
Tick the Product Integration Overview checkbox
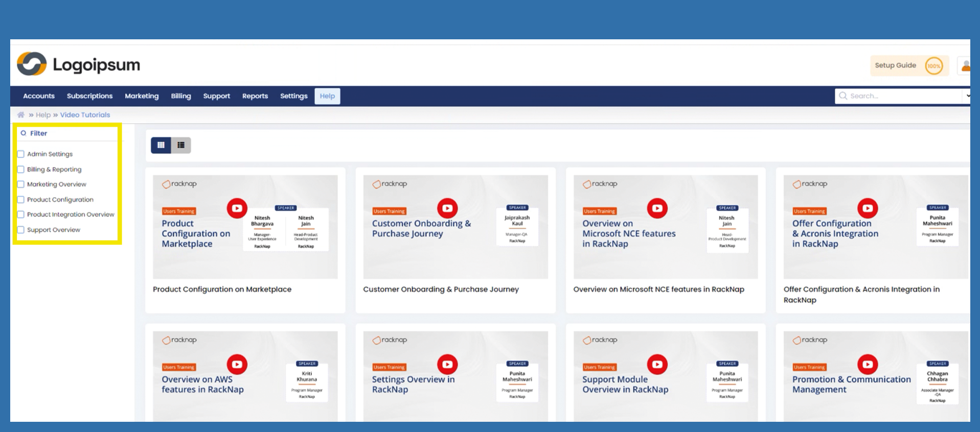pos(21,214)
